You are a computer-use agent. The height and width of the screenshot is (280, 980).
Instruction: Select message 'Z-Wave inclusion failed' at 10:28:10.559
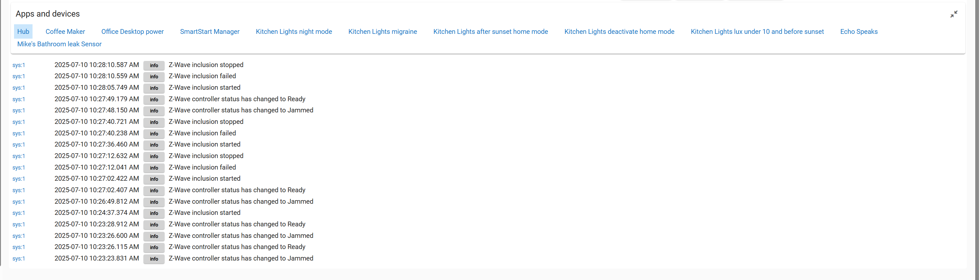point(202,76)
